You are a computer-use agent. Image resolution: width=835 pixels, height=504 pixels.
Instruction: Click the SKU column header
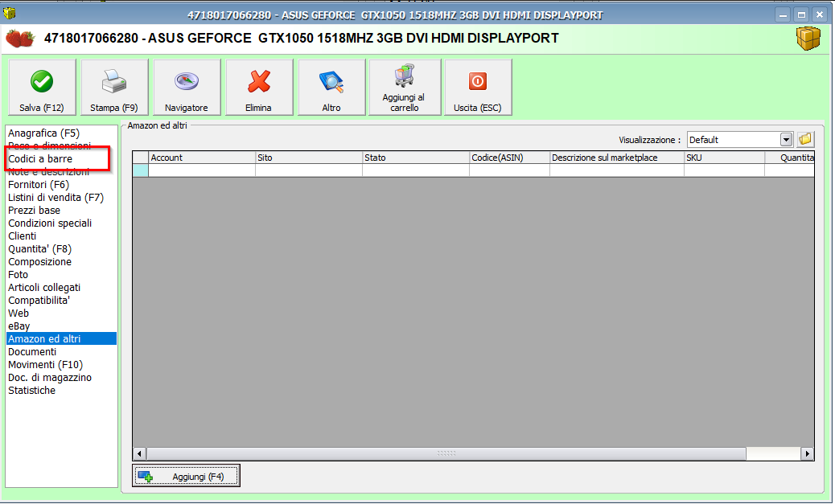[724, 158]
